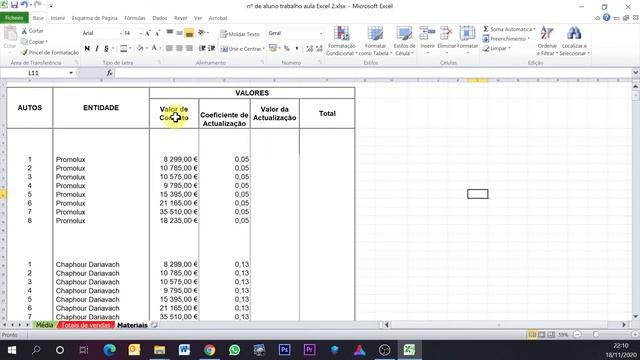Click the fill color paint bucket

coord(140,49)
